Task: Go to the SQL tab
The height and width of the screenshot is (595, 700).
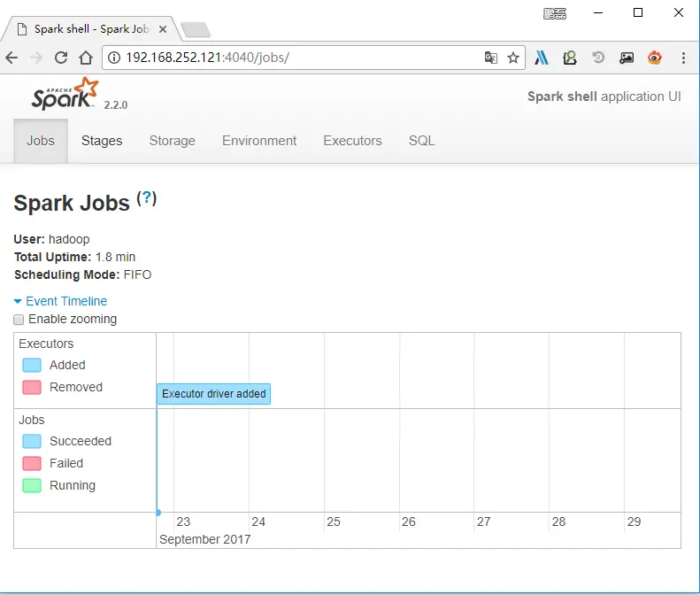Action: click(x=421, y=141)
